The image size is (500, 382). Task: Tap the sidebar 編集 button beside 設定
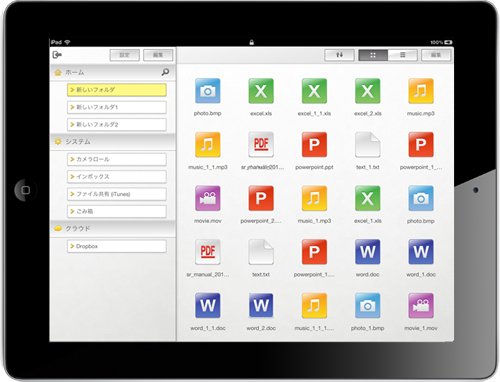point(158,55)
